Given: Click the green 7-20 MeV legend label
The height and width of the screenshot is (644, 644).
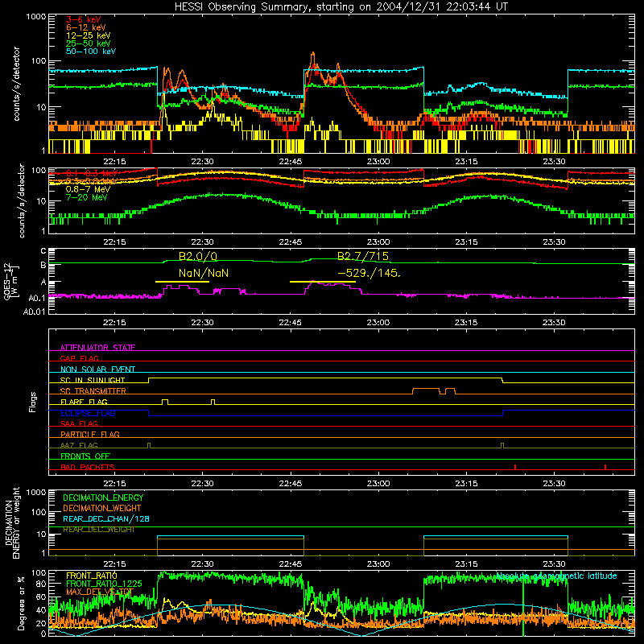Looking at the screenshot, I should tap(87, 197).
